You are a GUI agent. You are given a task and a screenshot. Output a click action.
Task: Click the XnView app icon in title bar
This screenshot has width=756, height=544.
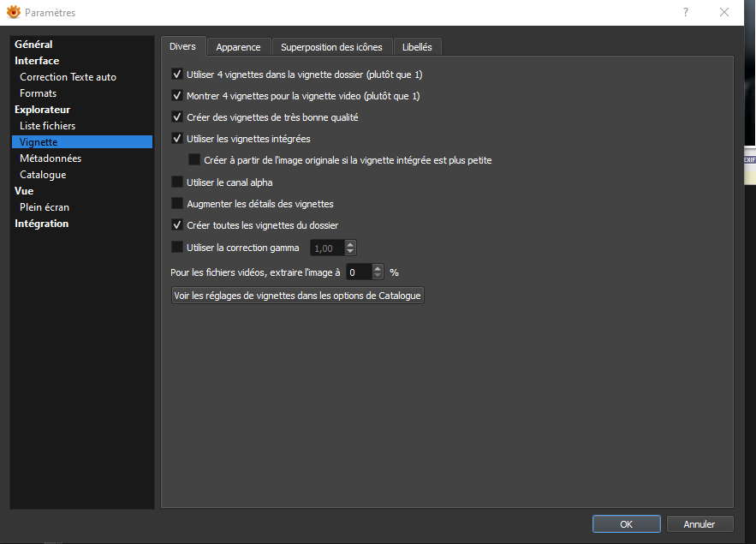point(14,12)
